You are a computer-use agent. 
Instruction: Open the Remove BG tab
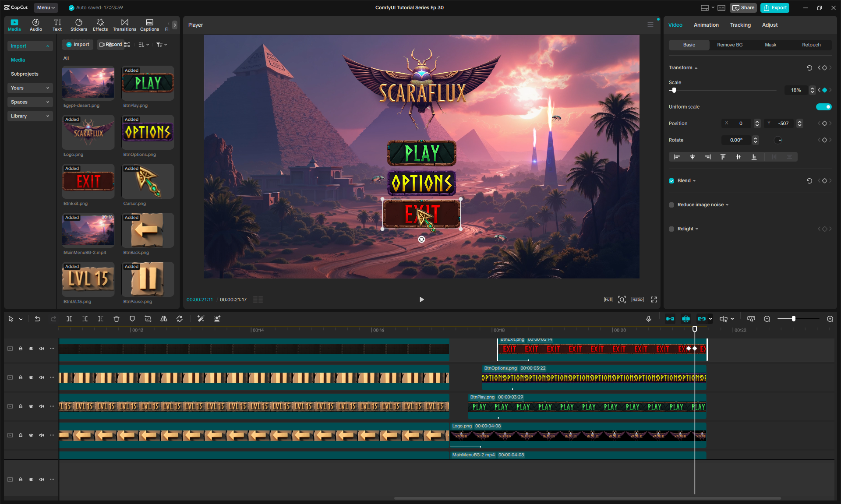(x=730, y=45)
